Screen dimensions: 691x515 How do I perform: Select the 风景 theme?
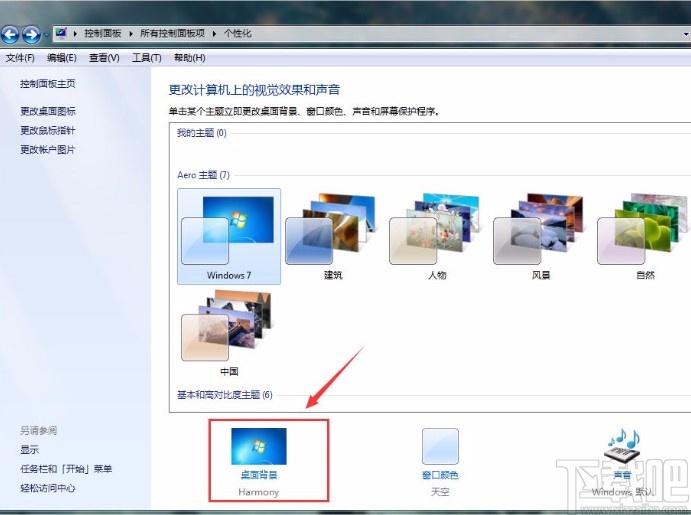(541, 237)
